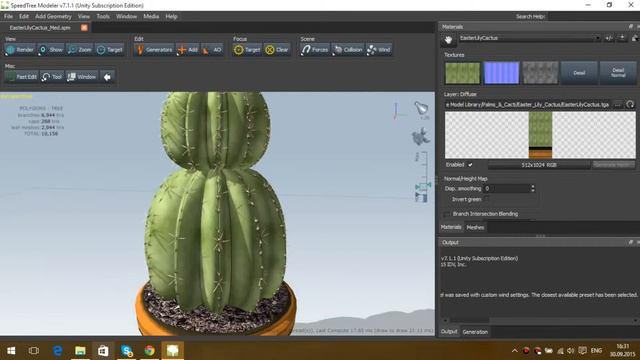This screenshot has width=640, height=360.
Task: Click the Focus Target button
Action: click(247, 50)
